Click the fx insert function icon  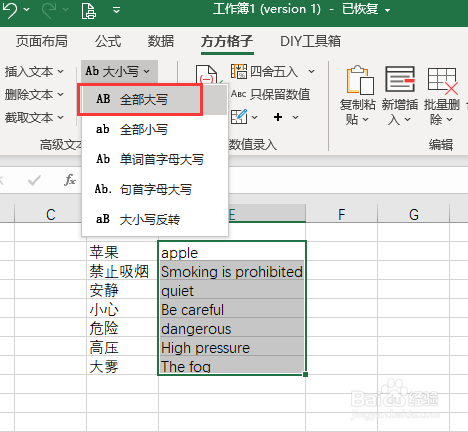pos(70,180)
